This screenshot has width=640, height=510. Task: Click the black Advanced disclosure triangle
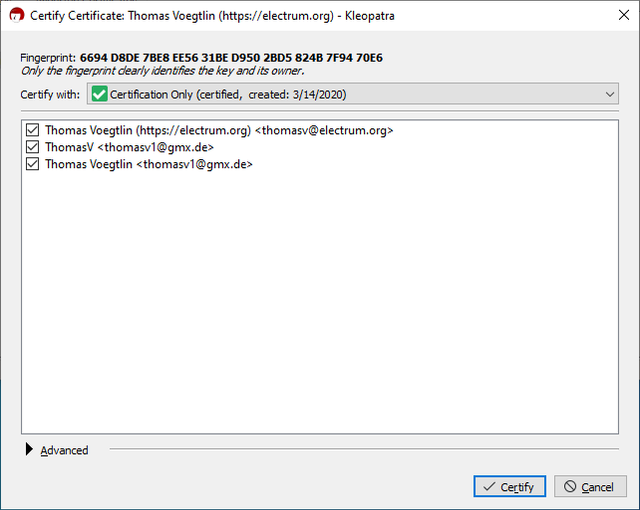(x=29, y=449)
